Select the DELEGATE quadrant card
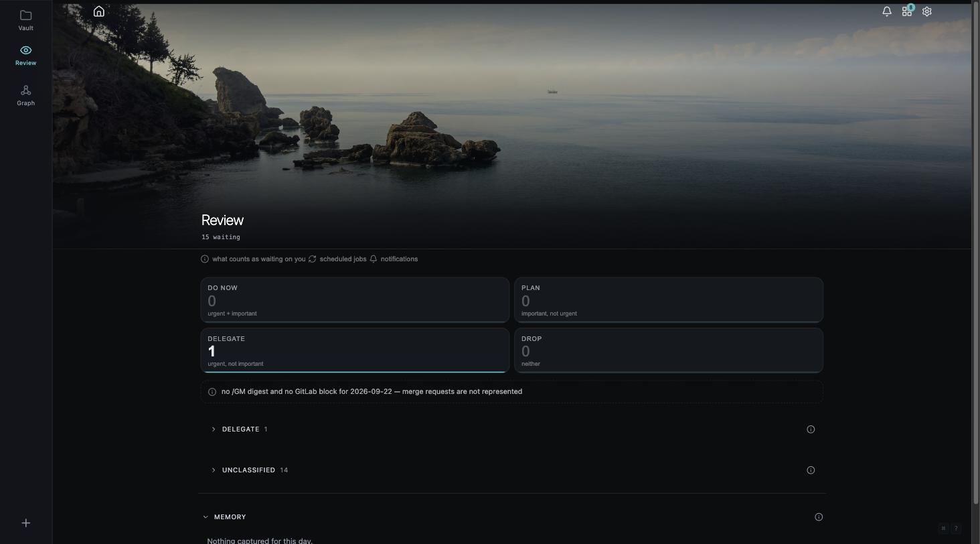 coord(355,350)
